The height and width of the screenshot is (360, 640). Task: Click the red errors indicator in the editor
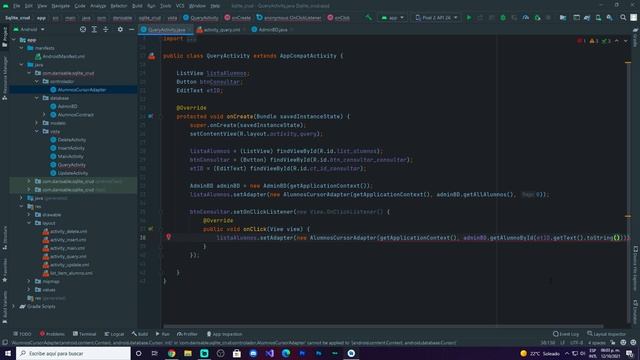coord(581,41)
